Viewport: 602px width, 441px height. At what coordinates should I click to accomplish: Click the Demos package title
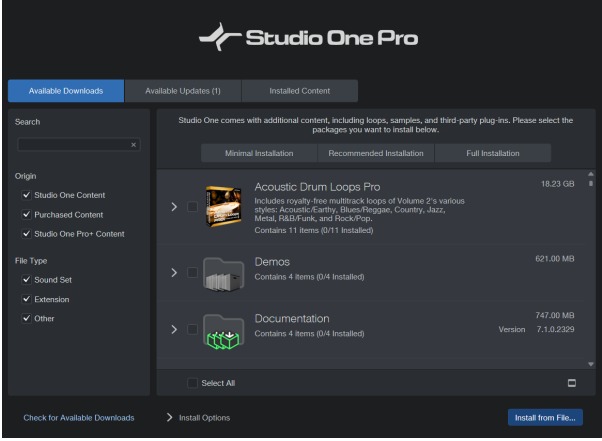(x=272, y=262)
